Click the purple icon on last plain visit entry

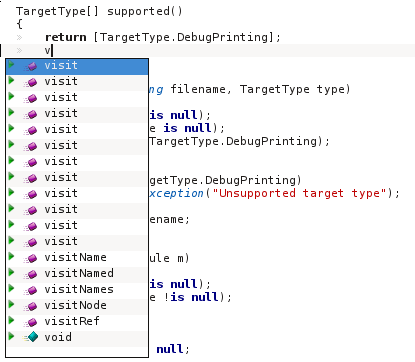pos(31,242)
